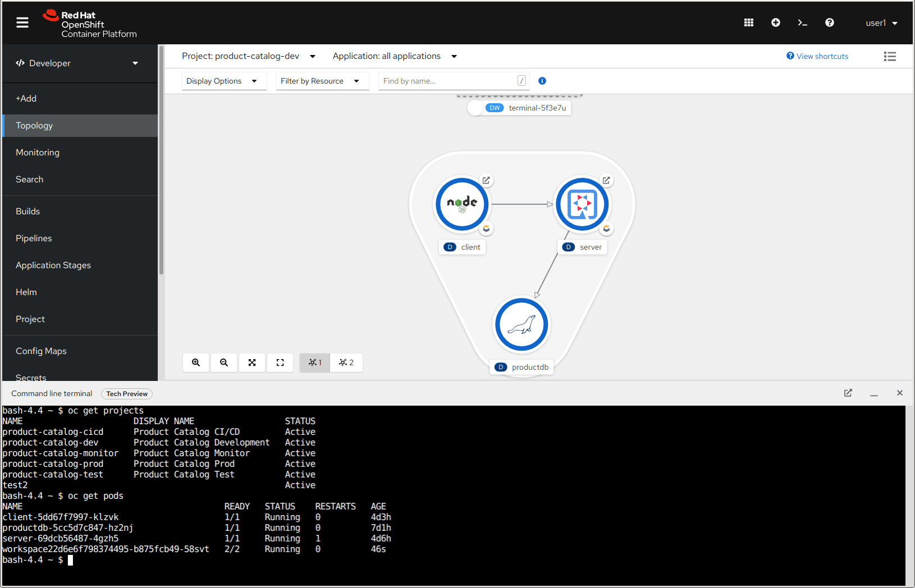The width and height of the screenshot is (915, 588).
Task: Select the server deployment node
Action: pyautogui.click(x=582, y=204)
